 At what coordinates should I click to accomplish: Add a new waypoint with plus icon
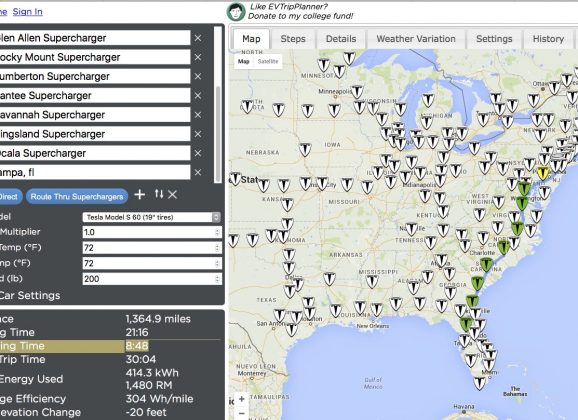tap(140, 194)
